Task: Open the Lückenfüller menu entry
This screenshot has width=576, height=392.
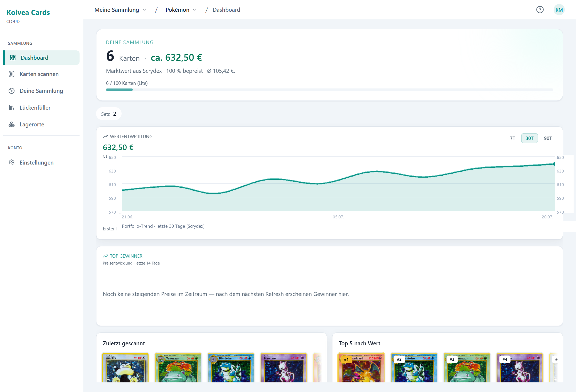Action: tap(41, 108)
